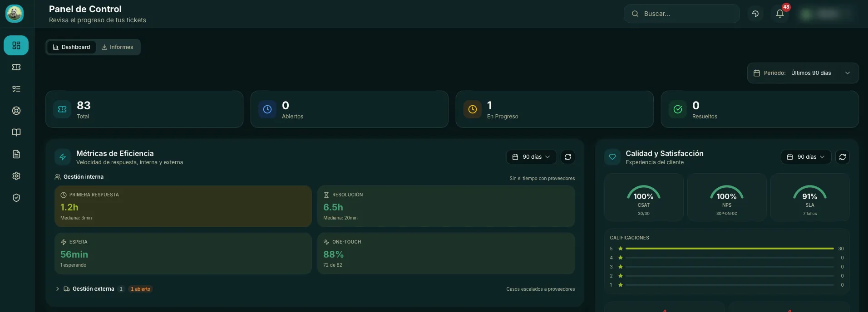Open the shield check icon in sidebar
868x312 pixels.
[x=16, y=198]
